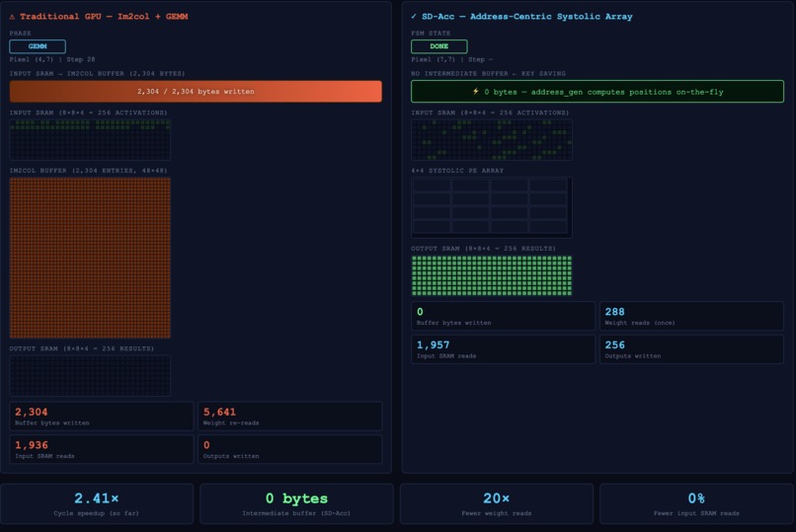Click the 2,304 buffer bytes written card
The image size is (796, 532).
tap(102, 417)
